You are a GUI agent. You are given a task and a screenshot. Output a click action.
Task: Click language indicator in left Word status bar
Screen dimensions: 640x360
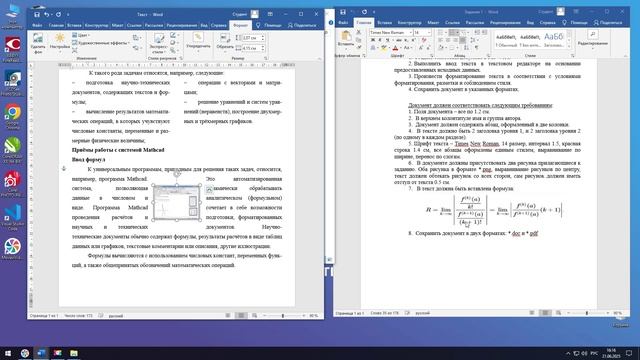tap(116, 316)
